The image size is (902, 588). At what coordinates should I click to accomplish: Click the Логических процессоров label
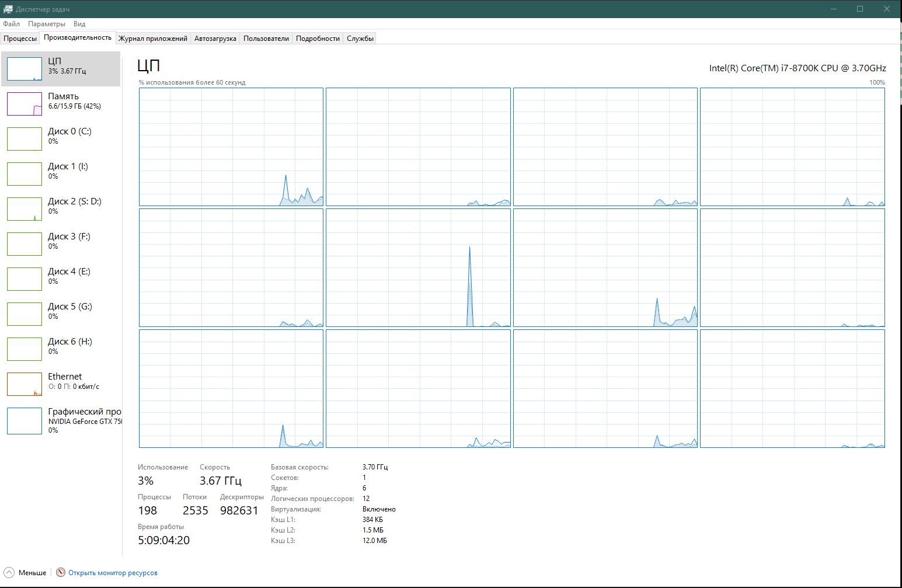(x=312, y=499)
